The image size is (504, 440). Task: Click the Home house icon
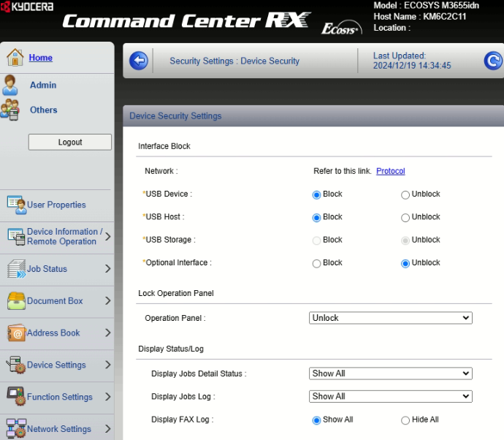click(15, 57)
